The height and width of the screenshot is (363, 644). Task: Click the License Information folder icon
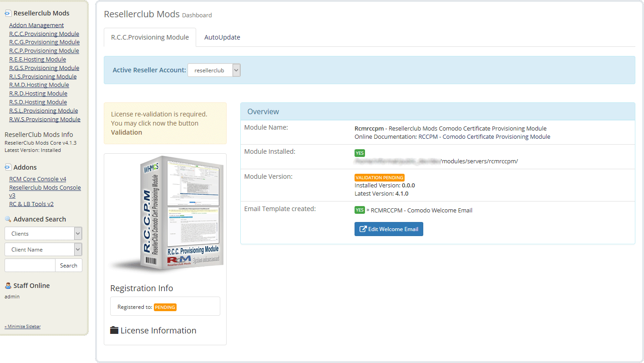click(114, 330)
